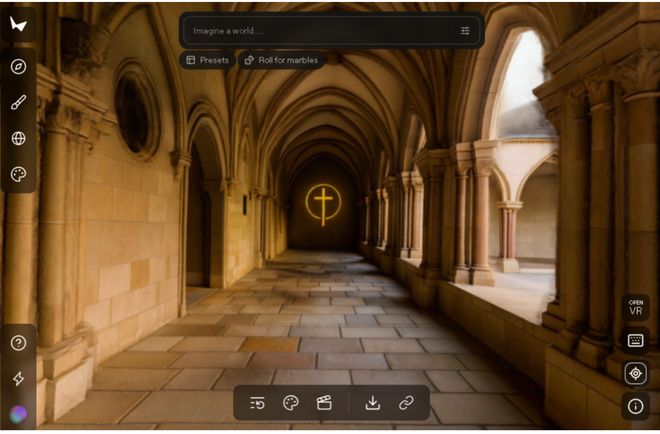Open the palette icon in the bottom toolbar

coord(291,403)
